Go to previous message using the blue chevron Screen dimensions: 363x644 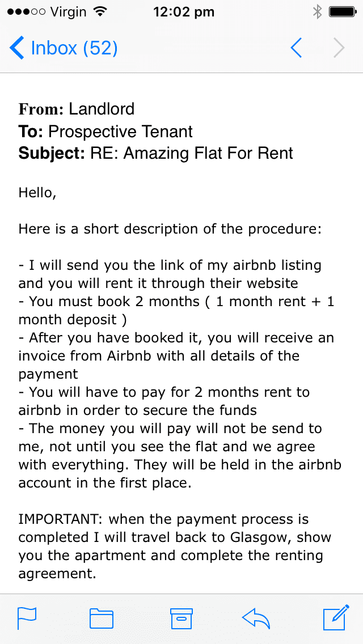pos(296,48)
